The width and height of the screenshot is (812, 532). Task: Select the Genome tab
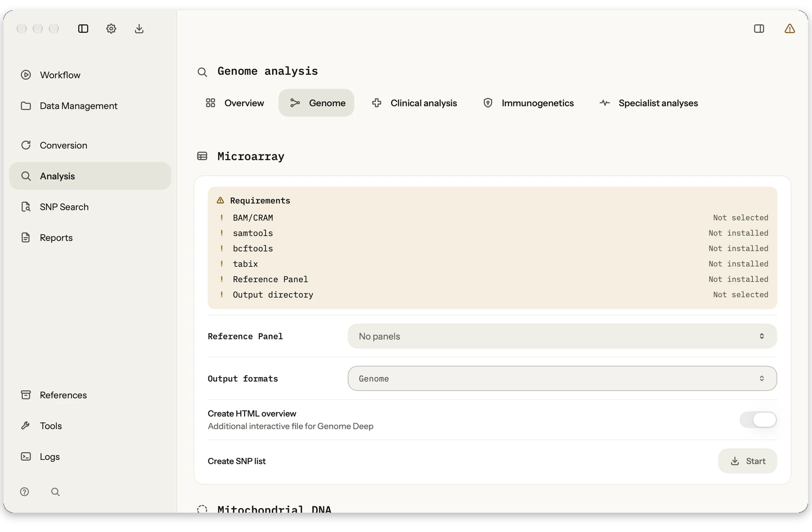(316, 103)
